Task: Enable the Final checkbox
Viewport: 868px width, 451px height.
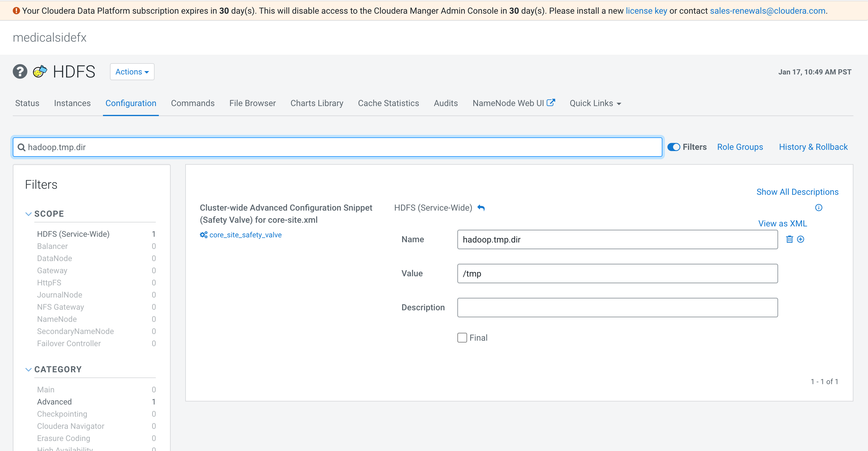Action: [x=462, y=337]
